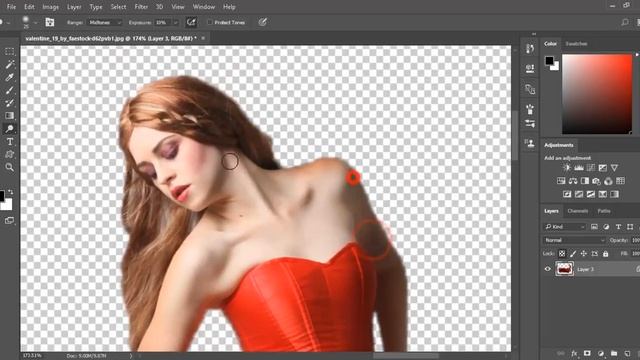This screenshot has width=640, height=360.
Task: Switch to the Channels tab
Action: tap(578, 211)
